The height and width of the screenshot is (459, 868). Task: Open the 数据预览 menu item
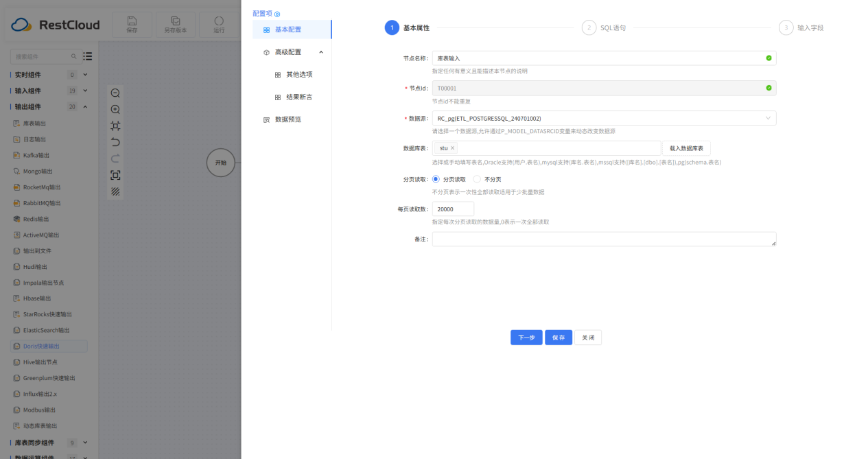pos(288,119)
